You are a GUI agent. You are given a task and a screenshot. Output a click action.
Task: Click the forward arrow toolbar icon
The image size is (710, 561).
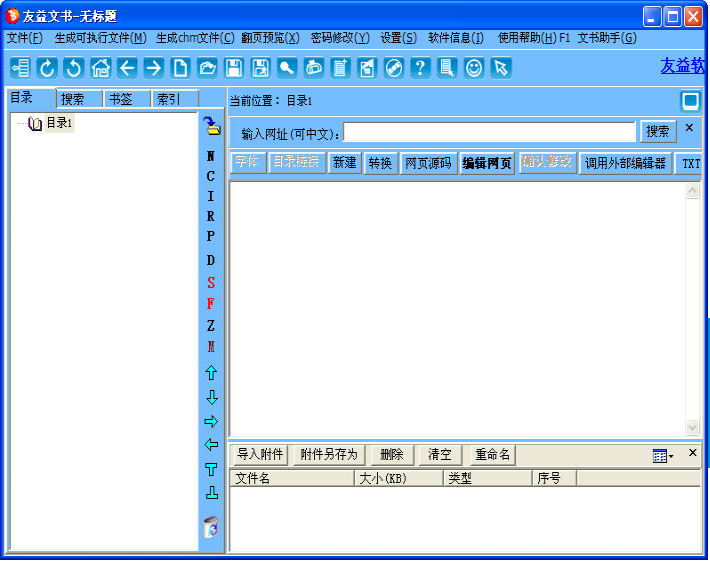point(153,68)
